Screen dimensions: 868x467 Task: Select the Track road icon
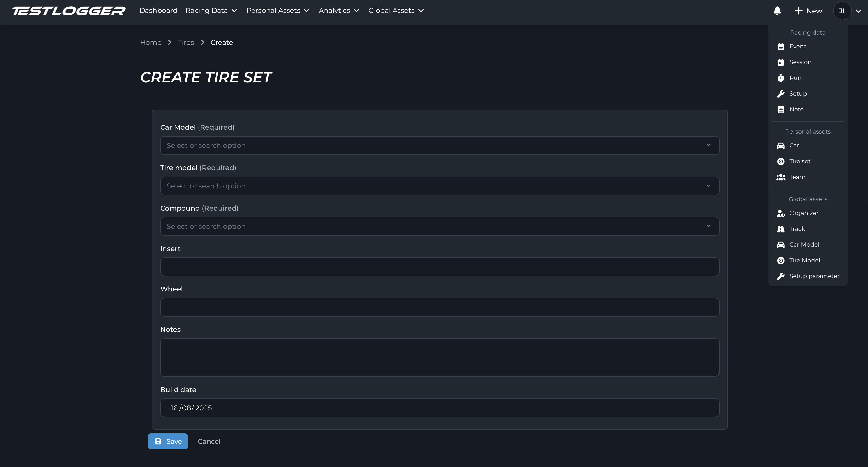click(781, 229)
